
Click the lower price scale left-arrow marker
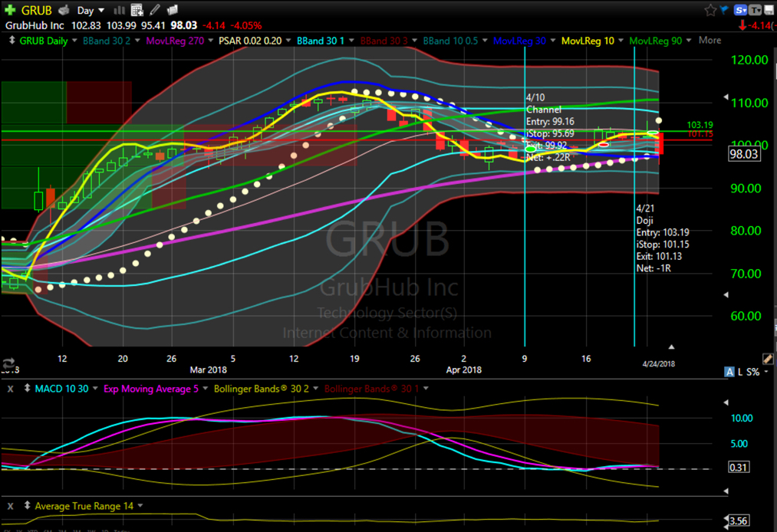(x=726, y=294)
